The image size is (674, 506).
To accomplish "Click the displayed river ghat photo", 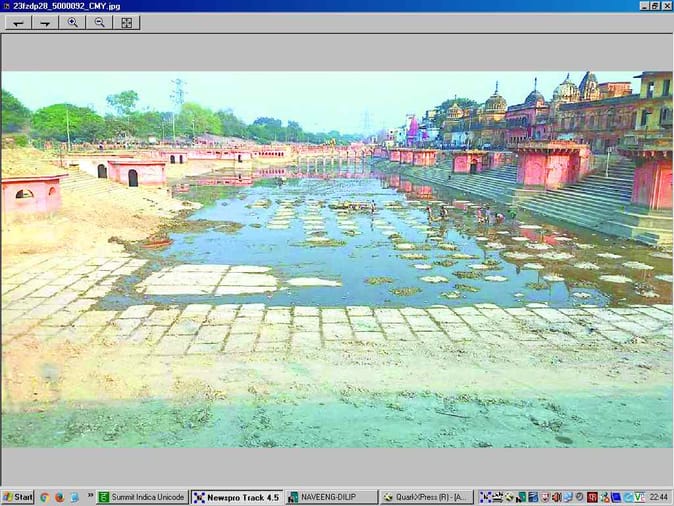I will point(336,258).
